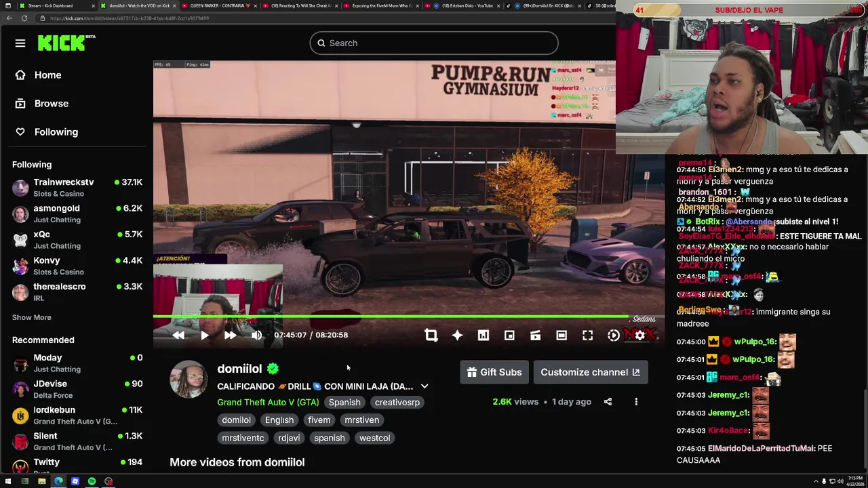868x488 pixels.
Task: Expand following list with Show More
Action: coord(31,317)
